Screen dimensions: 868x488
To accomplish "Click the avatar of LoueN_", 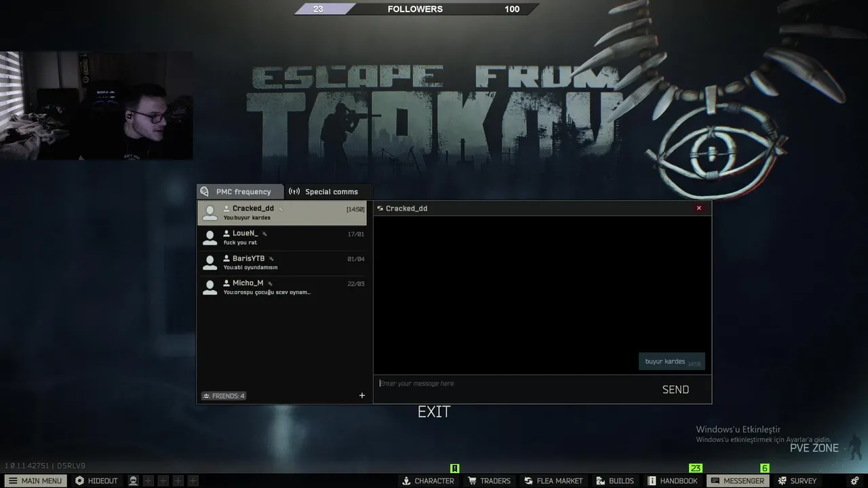I will 210,238.
